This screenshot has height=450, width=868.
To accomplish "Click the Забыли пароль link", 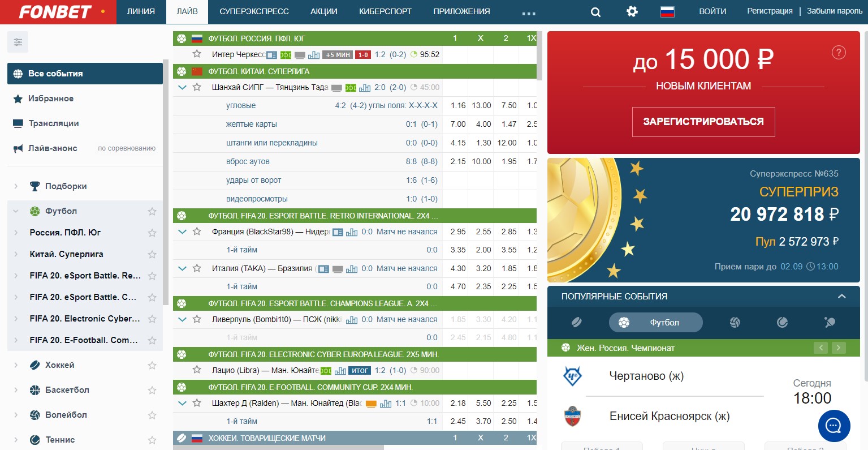I will click(835, 11).
